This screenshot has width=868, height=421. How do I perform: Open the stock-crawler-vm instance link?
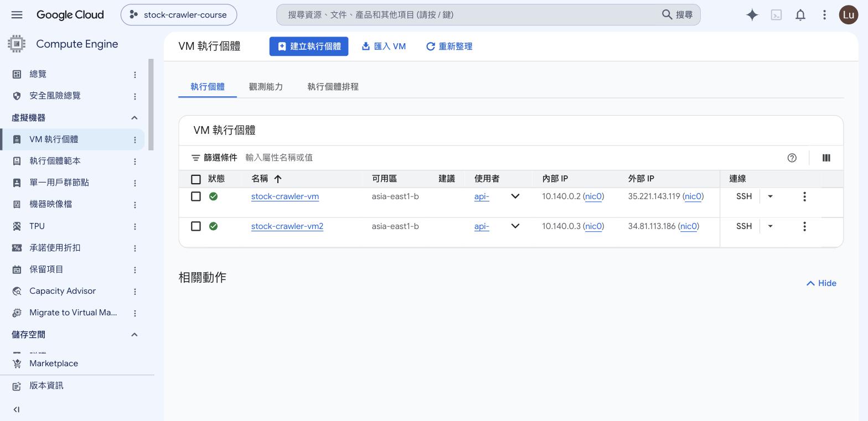coord(285,196)
